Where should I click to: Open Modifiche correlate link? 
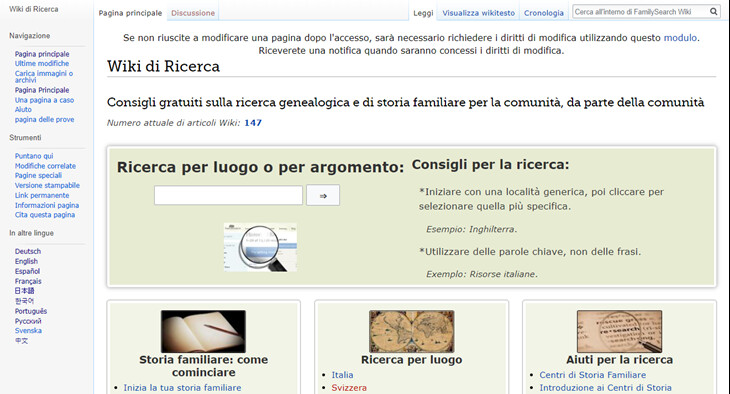pos(45,166)
